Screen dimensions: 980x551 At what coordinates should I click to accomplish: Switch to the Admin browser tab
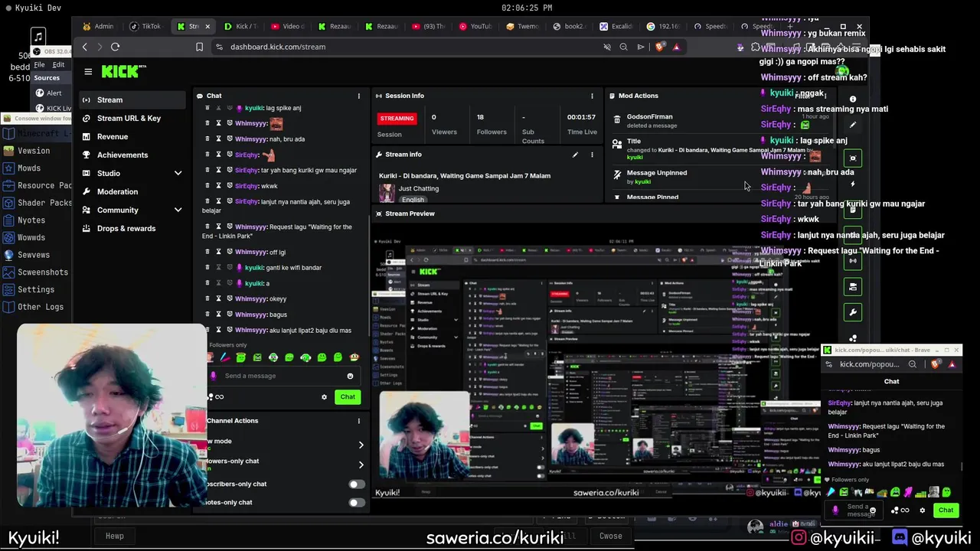pyautogui.click(x=100, y=26)
